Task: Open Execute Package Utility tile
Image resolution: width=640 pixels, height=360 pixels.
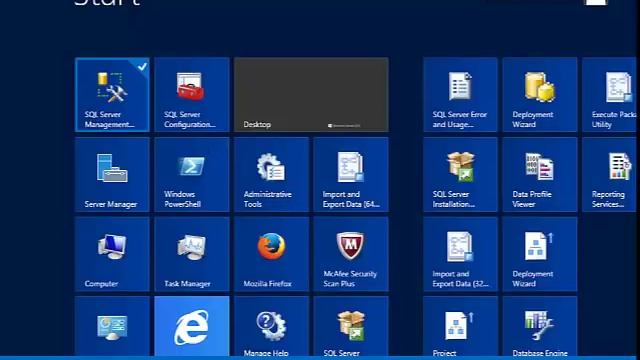Action: [x=609, y=95]
